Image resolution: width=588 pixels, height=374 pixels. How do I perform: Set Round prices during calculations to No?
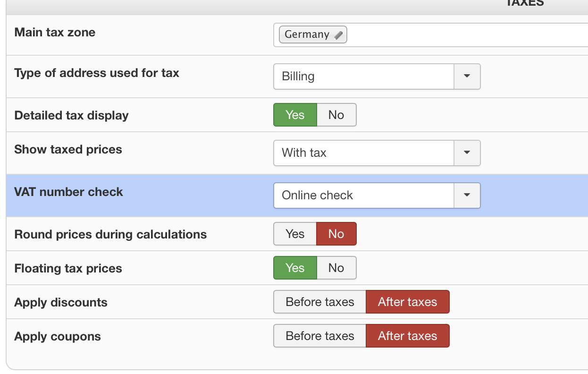coord(336,234)
